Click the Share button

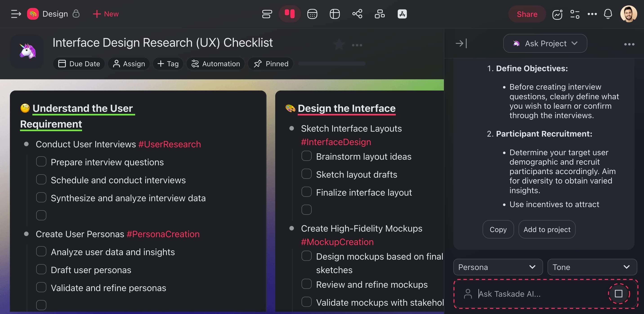click(527, 14)
